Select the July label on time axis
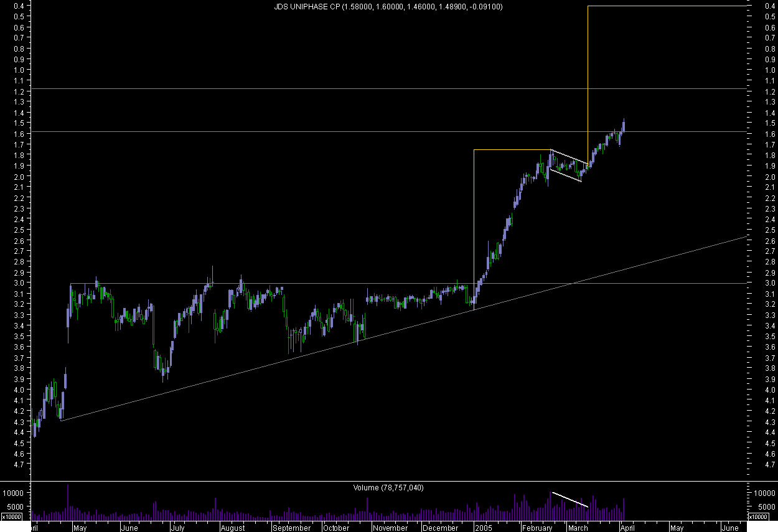The image size is (778, 532). tap(177, 528)
